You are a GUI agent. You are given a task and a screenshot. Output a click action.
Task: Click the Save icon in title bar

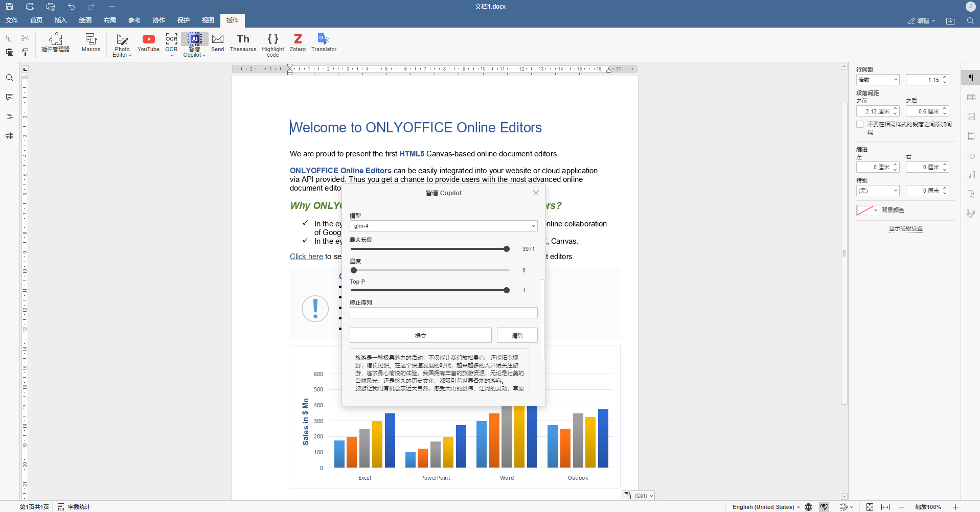(x=9, y=7)
